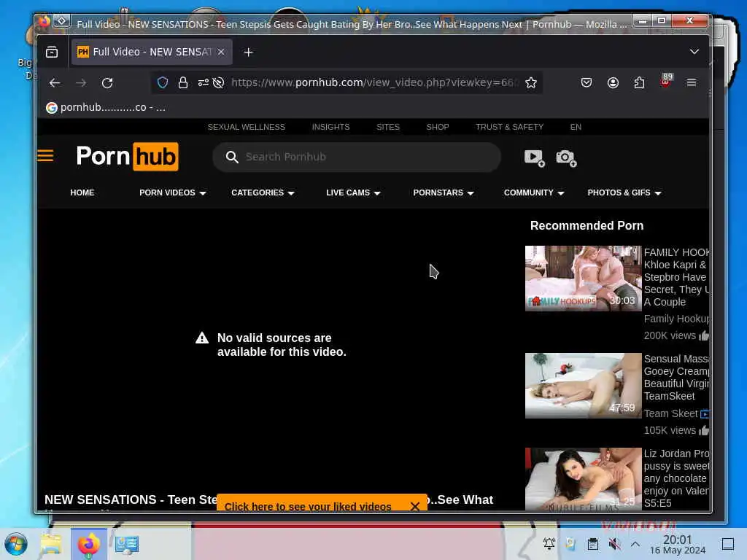Viewport: 747px width, 560px height.
Task: Reload the current page
Action: click(107, 83)
